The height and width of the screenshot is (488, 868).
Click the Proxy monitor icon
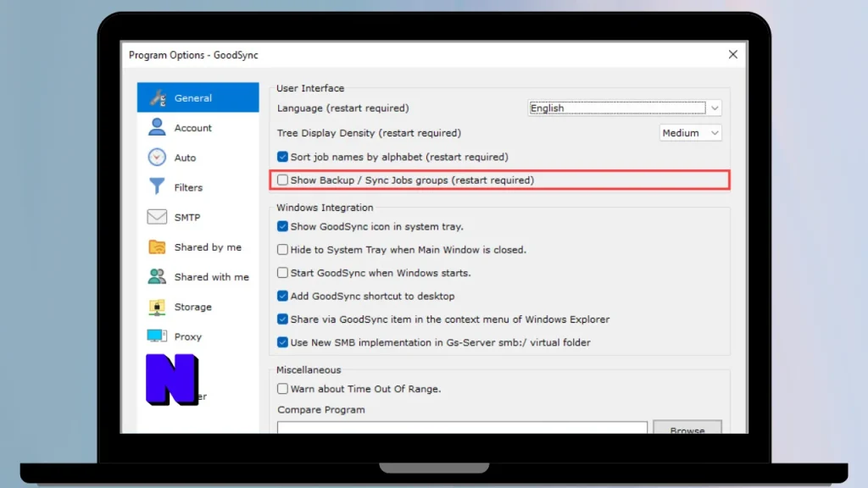point(157,335)
